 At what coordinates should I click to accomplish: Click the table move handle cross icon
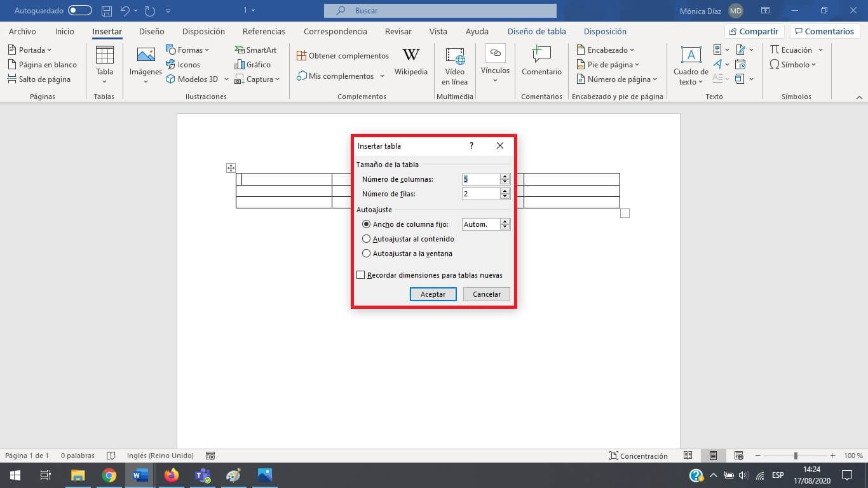(231, 168)
